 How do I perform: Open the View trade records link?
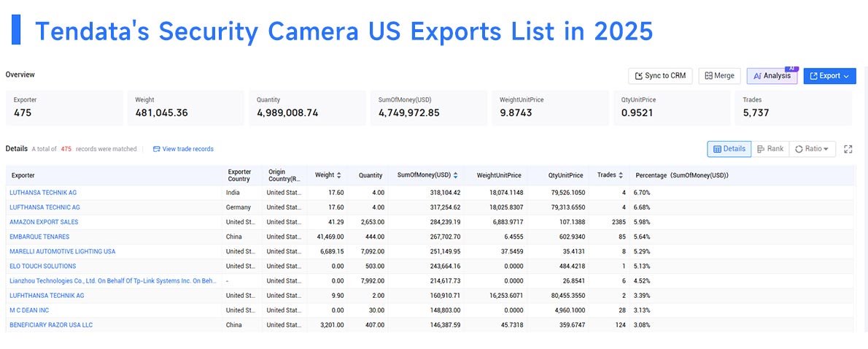tap(183, 149)
